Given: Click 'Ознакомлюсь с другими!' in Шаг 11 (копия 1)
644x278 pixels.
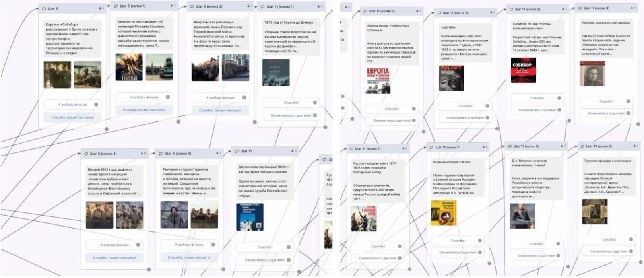Looking at the screenshot, I should [x=291, y=115].
